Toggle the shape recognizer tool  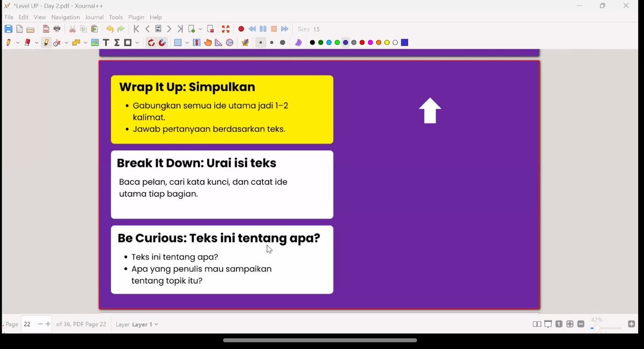[x=57, y=42]
